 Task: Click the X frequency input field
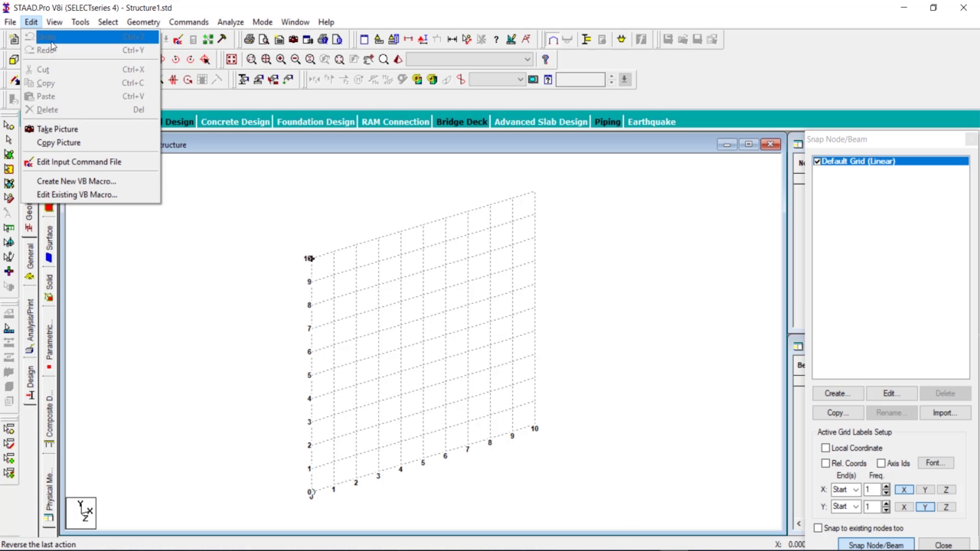[x=872, y=490]
